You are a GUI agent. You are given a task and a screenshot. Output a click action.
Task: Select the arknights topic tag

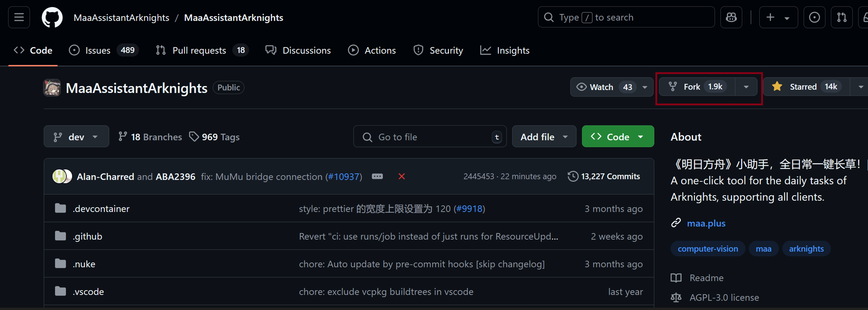[806, 249]
